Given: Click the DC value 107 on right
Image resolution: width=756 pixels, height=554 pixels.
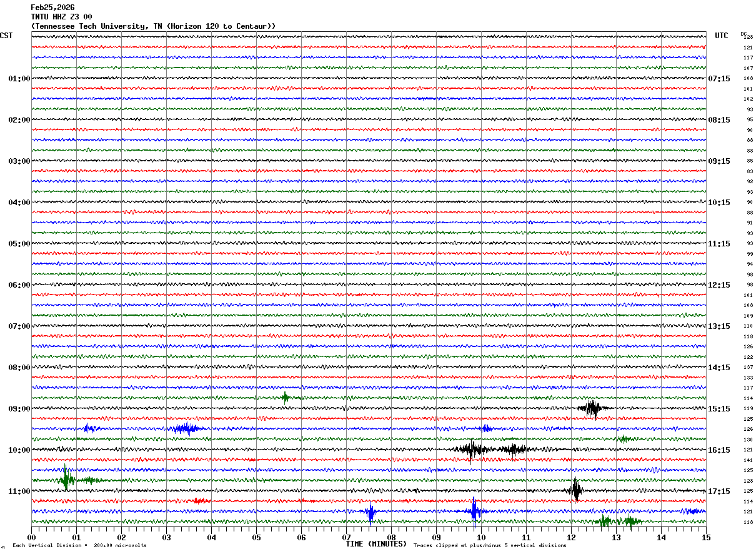Looking at the screenshot, I should coord(748,68).
